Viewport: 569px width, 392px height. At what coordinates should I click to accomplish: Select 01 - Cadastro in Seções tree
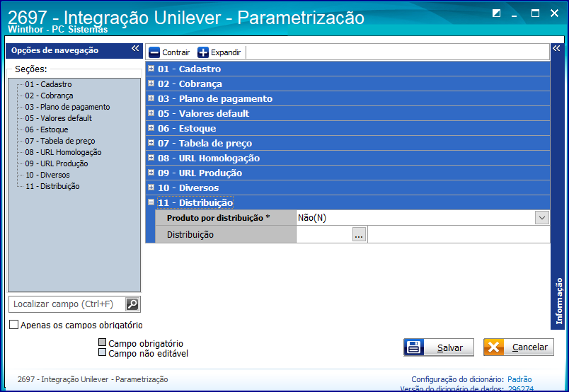click(x=48, y=84)
